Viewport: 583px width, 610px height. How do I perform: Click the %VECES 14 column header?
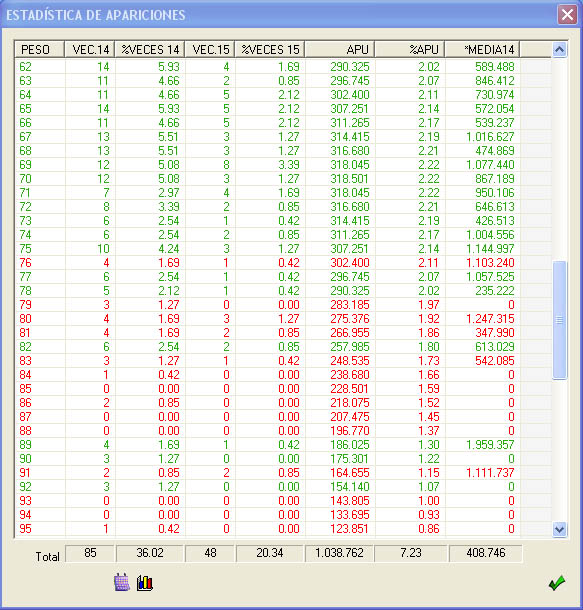[x=150, y=49]
